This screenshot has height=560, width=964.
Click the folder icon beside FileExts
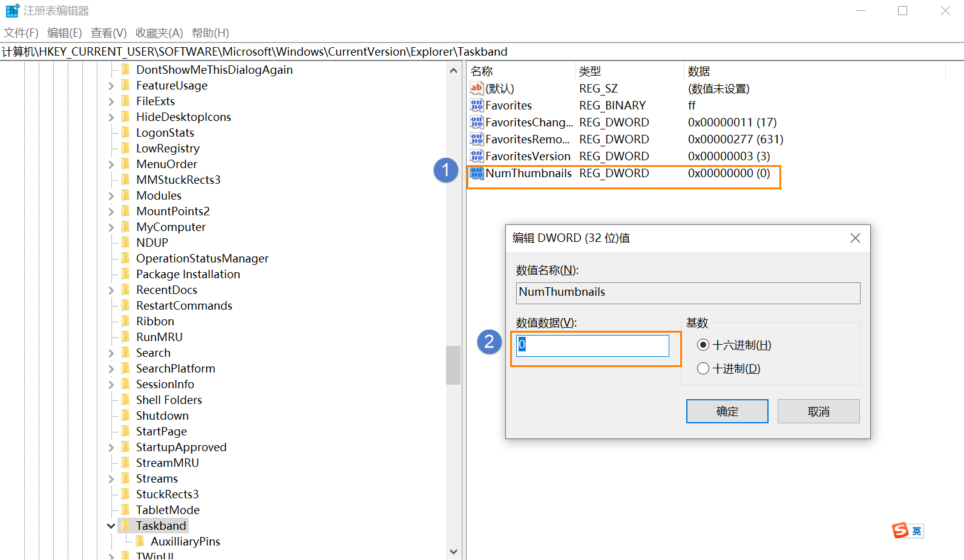[x=126, y=101]
